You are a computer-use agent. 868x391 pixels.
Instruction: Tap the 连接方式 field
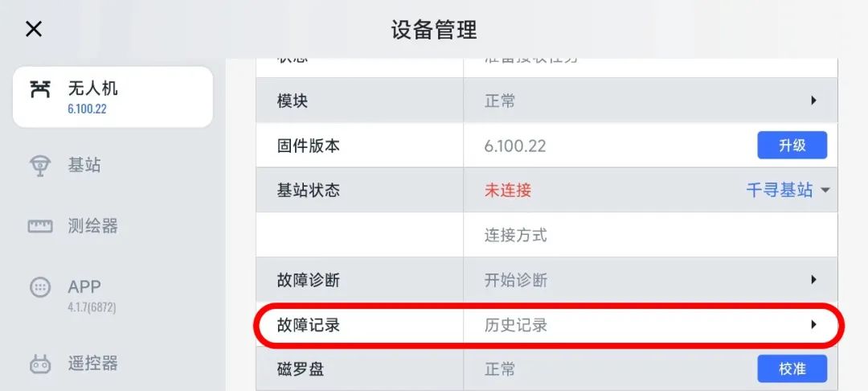(516, 236)
